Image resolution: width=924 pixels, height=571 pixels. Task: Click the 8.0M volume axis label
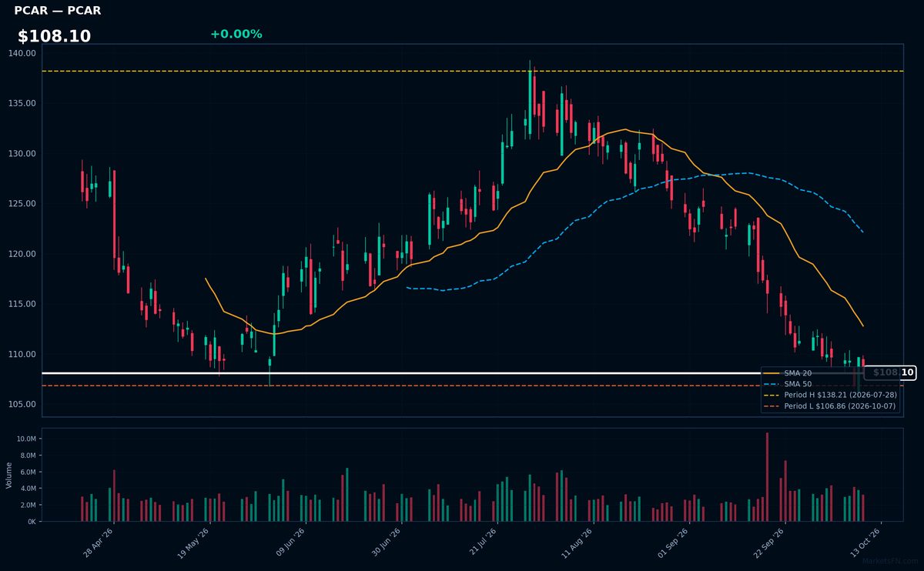28,456
